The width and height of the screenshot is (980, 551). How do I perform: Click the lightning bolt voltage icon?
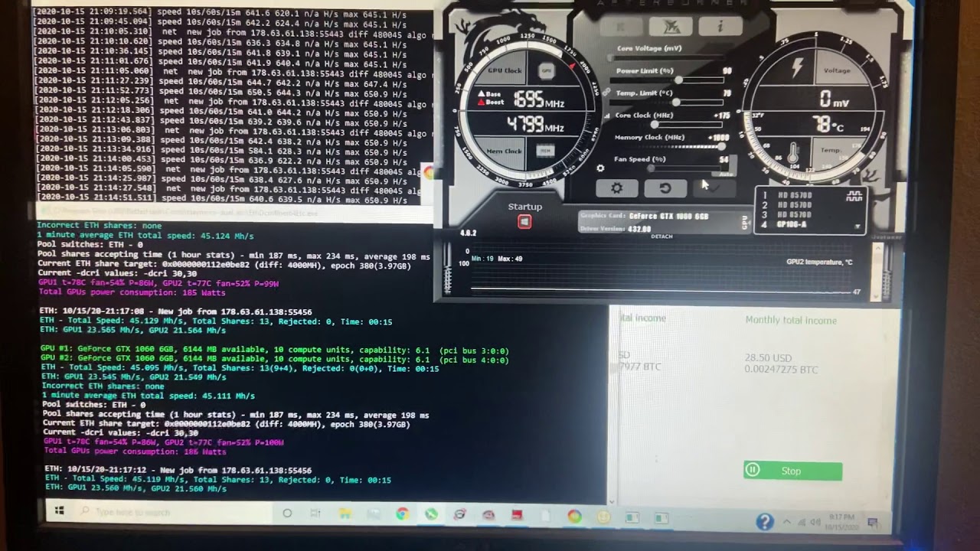[x=797, y=67]
